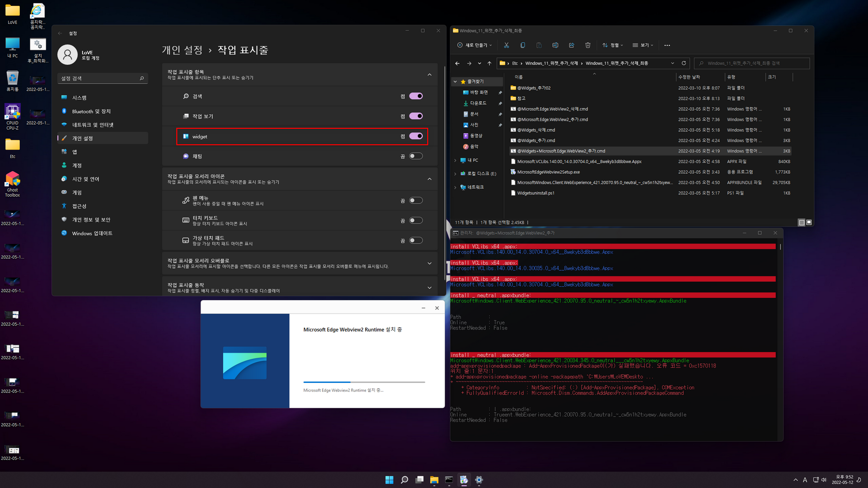The height and width of the screenshot is (488, 868).
Task: Select MicrosoftEdgeWebview2Setup.exe file
Action: click(x=548, y=172)
